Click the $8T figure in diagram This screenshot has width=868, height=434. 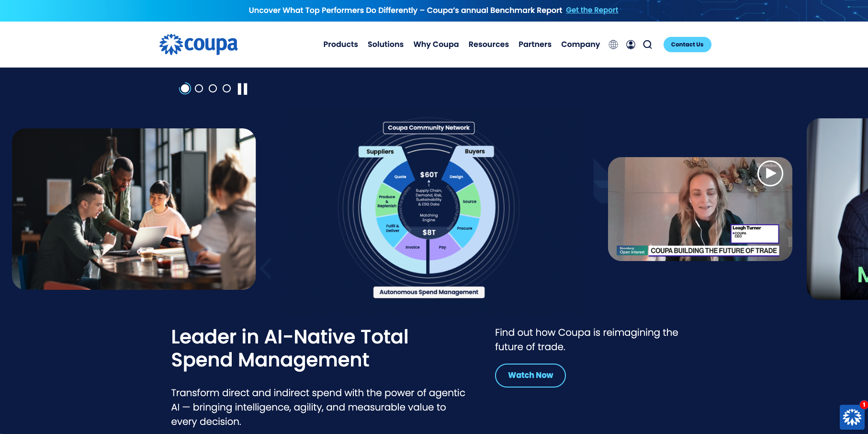(x=429, y=233)
